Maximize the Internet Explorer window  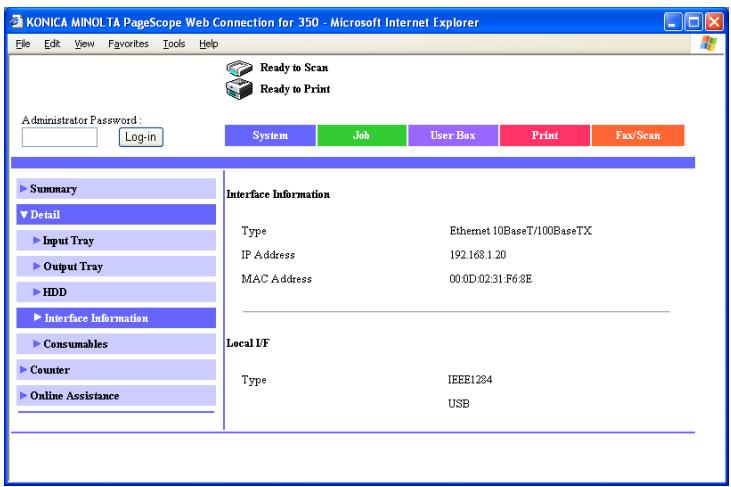tap(693, 22)
